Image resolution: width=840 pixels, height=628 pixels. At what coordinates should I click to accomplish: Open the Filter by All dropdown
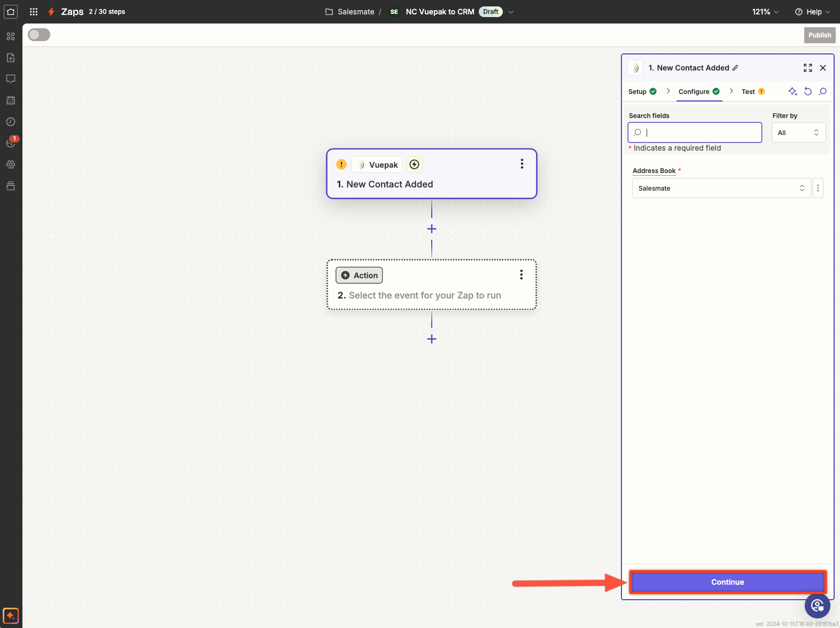pyautogui.click(x=798, y=132)
